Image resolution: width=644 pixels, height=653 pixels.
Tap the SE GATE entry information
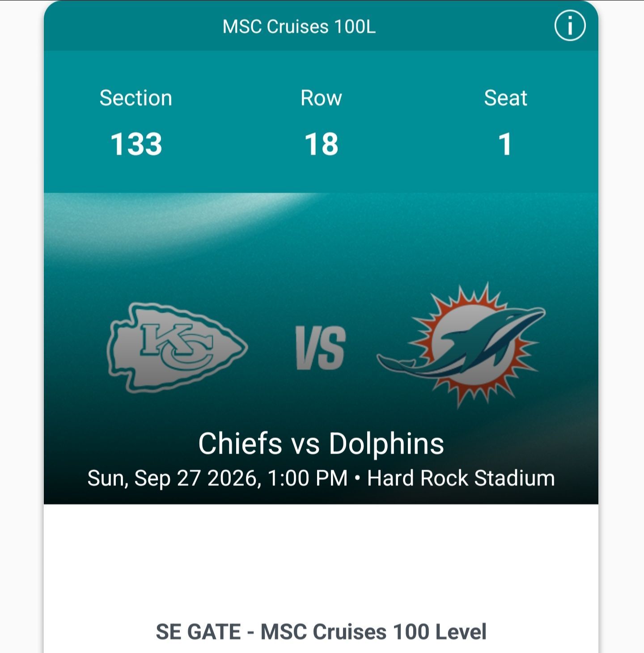tap(198, 632)
